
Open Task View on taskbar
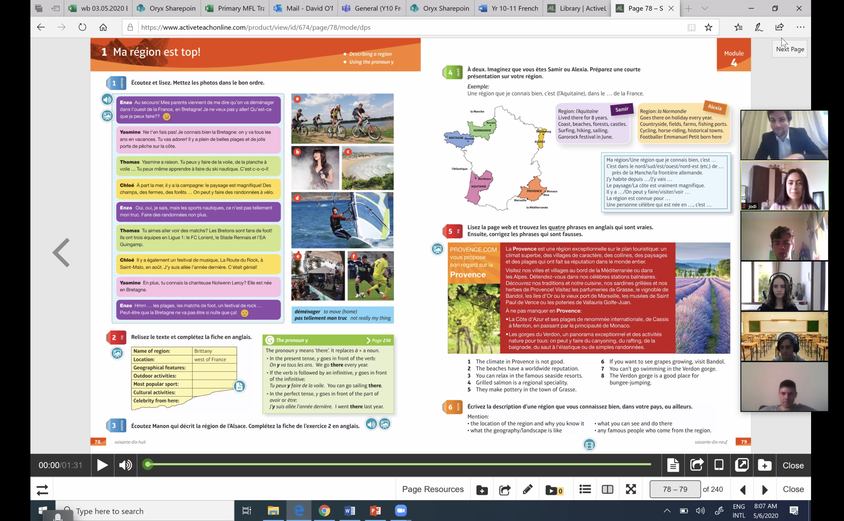(247, 511)
